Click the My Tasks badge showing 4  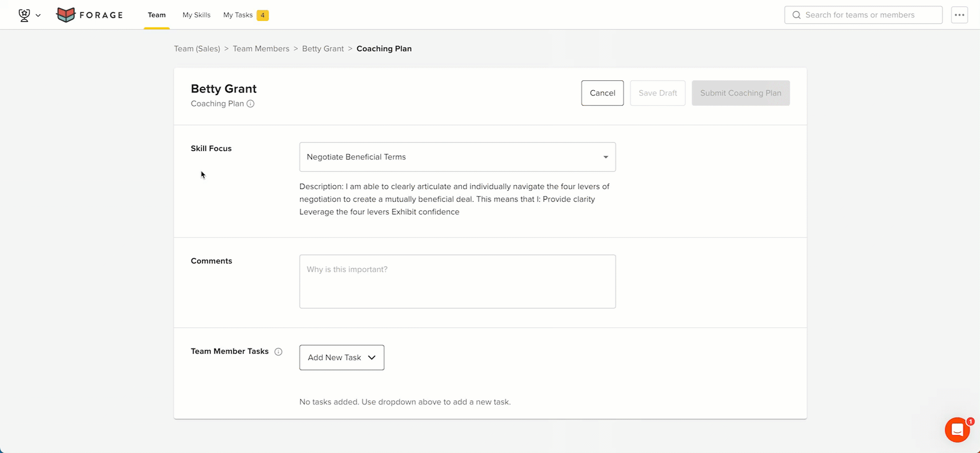[x=263, y=15]
